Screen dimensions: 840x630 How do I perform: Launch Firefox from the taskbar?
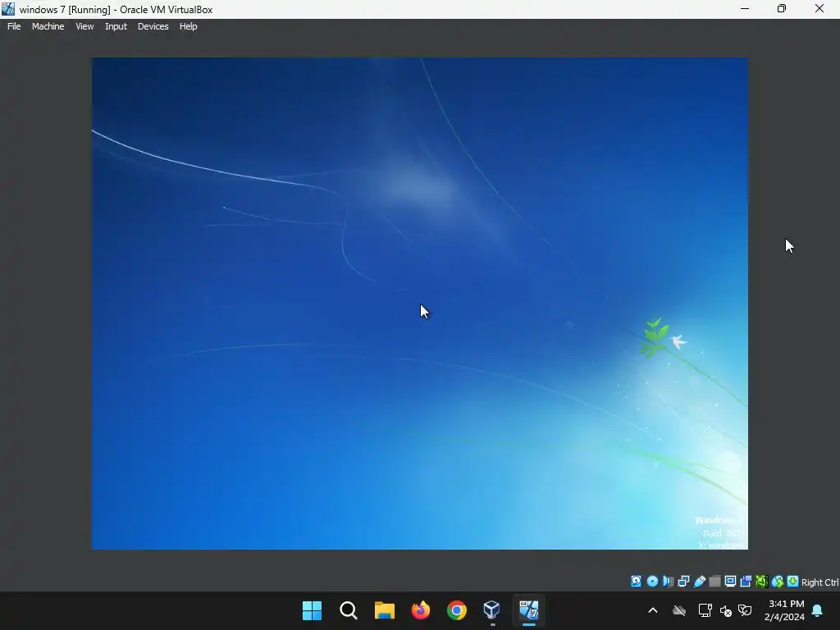(x=421, y=610)
